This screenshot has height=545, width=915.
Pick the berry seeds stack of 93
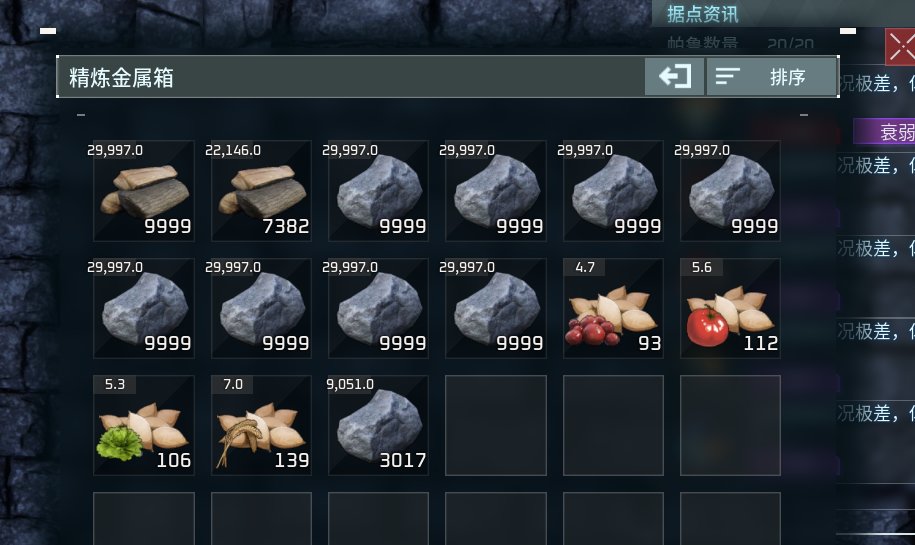[x=613, y=308]
